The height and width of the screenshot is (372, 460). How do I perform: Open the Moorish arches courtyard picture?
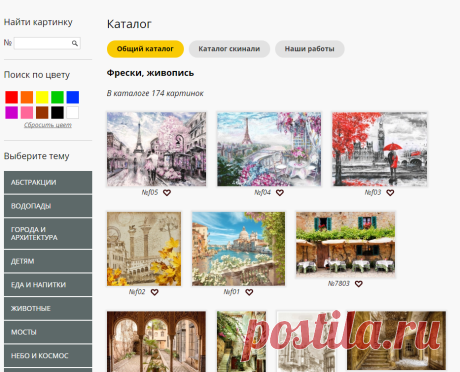pyautogui.click(x=157, y=342)
